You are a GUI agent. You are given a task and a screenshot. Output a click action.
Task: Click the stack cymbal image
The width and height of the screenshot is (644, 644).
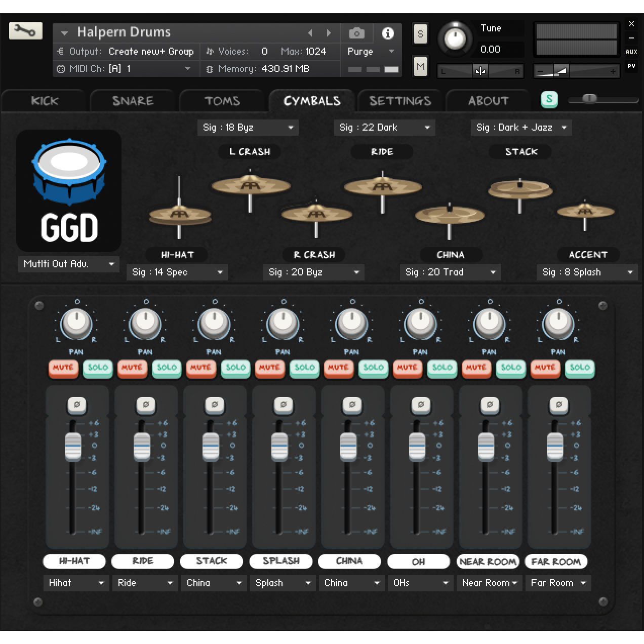pyautogui.click(x=520, y=190)
